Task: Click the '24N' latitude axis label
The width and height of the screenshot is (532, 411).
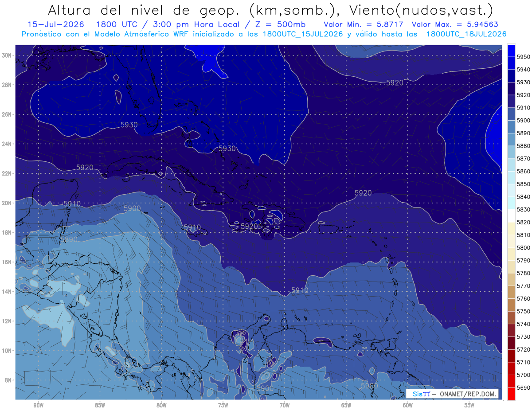Action: pyautogui.click(x=7, y=144)
